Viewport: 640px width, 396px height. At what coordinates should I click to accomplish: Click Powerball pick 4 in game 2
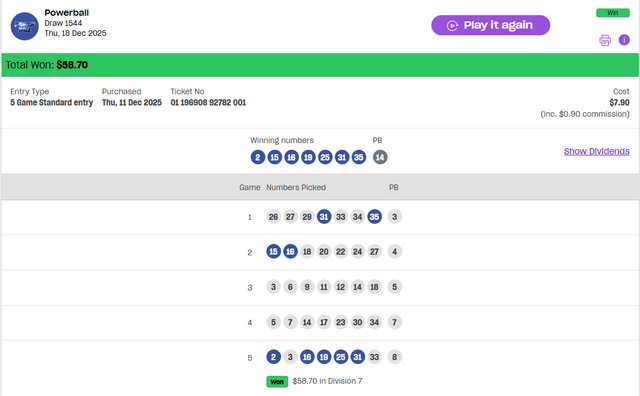point(394,251)
